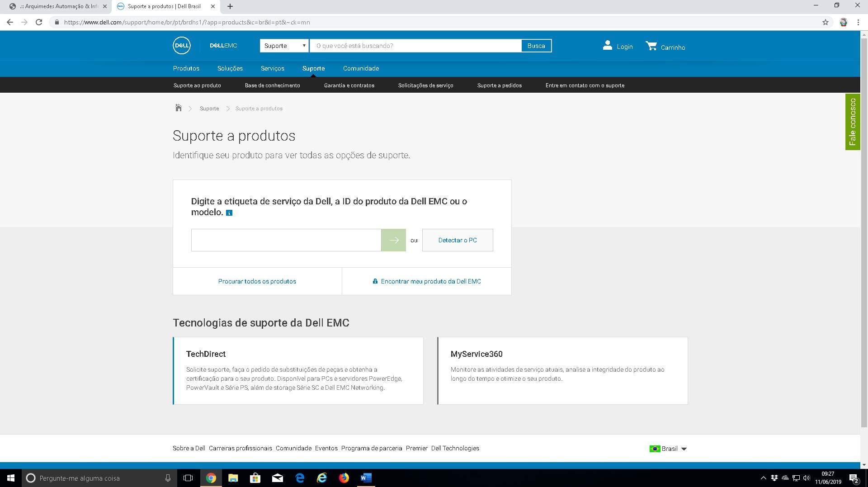Click the Login user icon
This screenshot has height=487, width=868.
point(607,46)
